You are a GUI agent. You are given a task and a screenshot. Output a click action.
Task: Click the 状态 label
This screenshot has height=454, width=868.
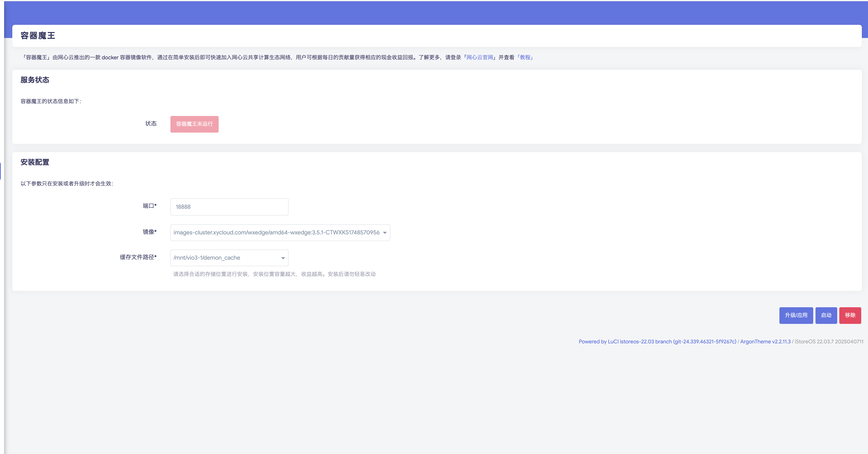tap(151, 124)
